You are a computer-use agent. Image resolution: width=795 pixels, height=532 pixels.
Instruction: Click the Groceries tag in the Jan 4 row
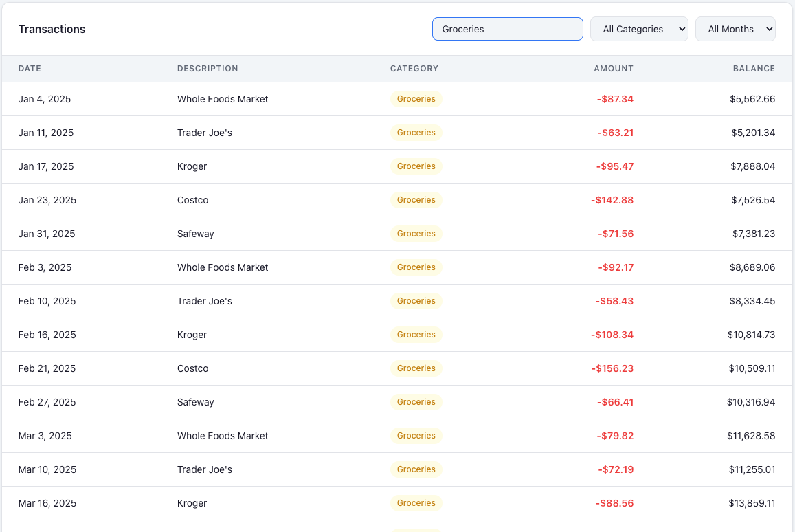416,99
